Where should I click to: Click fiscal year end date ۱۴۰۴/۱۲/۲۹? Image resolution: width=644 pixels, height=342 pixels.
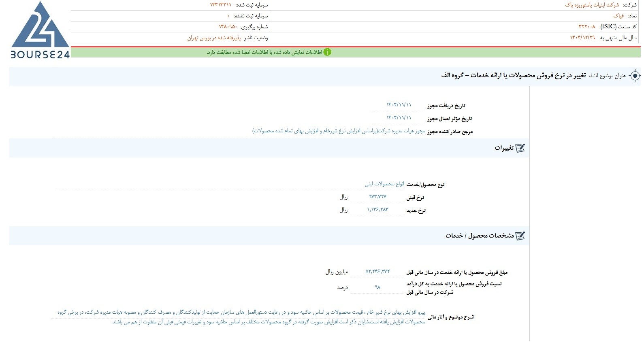(x=582, y=38)
